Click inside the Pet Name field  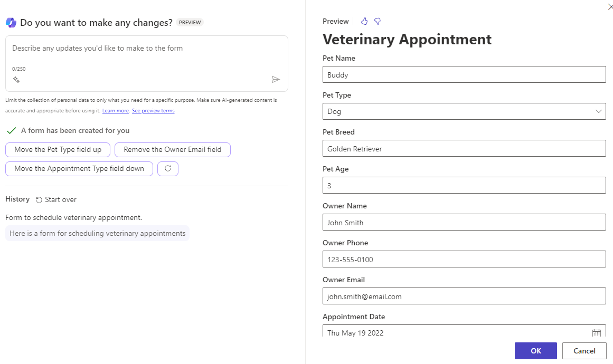[464, 74]
